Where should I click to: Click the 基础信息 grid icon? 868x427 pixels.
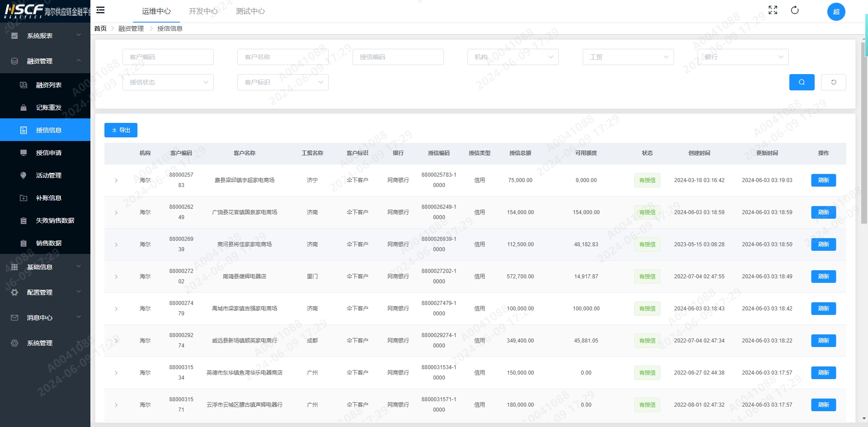(x=14, y=267)
